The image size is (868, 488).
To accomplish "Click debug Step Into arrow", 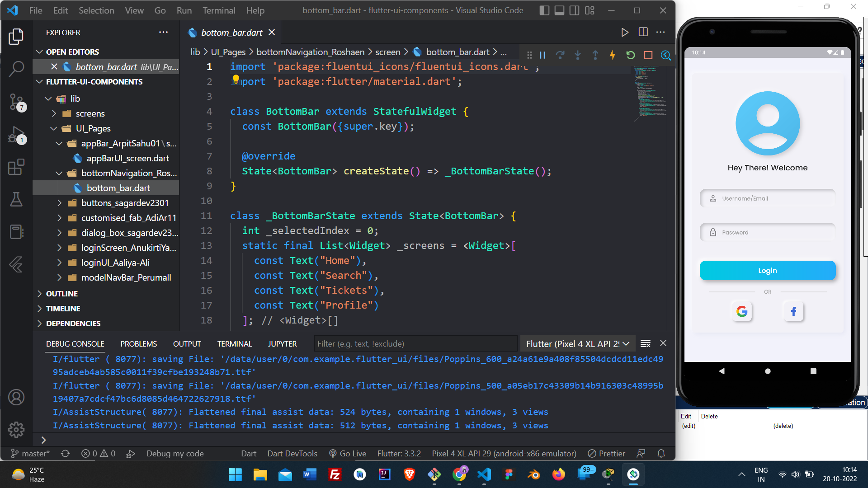I will (578, 55).
